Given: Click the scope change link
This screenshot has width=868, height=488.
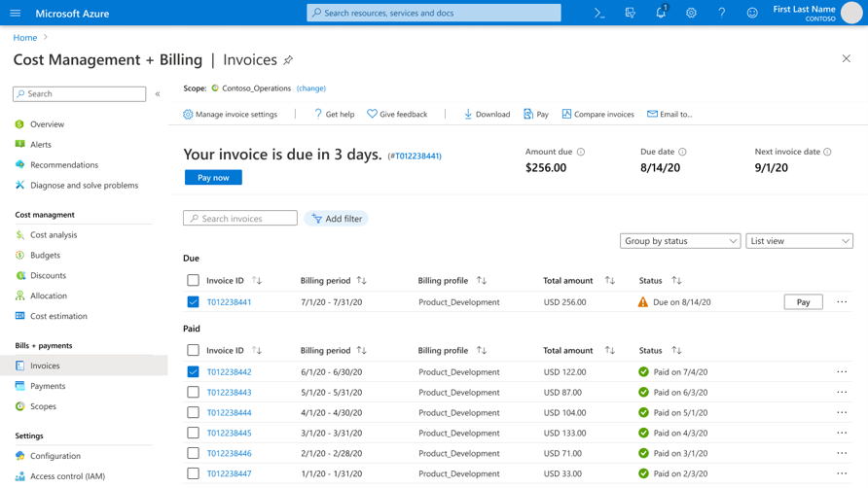Looking at the screenshot, I should (x=311, y=87).
